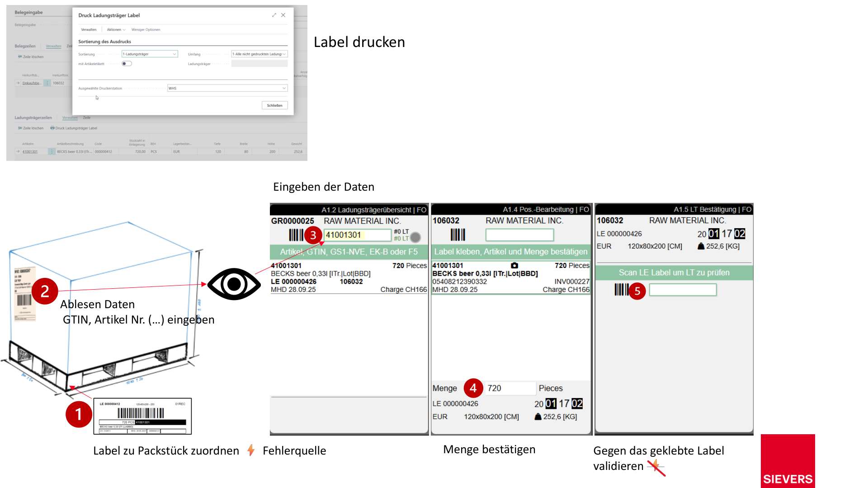Image resolution: width=868 pixels, height=488 pixels.
Task: Click the lightning bolt icon before Fehlerquelle
Action: pos(251,450)
